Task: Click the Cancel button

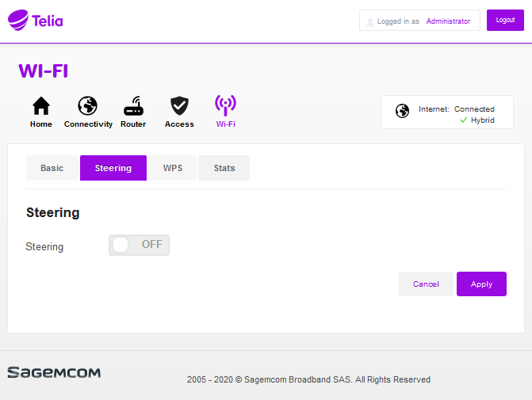Action: 426,284
